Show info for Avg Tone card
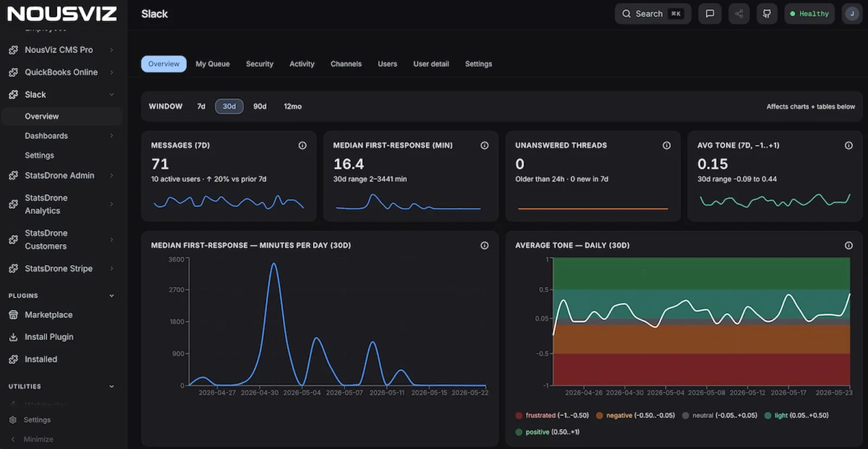 848,145
